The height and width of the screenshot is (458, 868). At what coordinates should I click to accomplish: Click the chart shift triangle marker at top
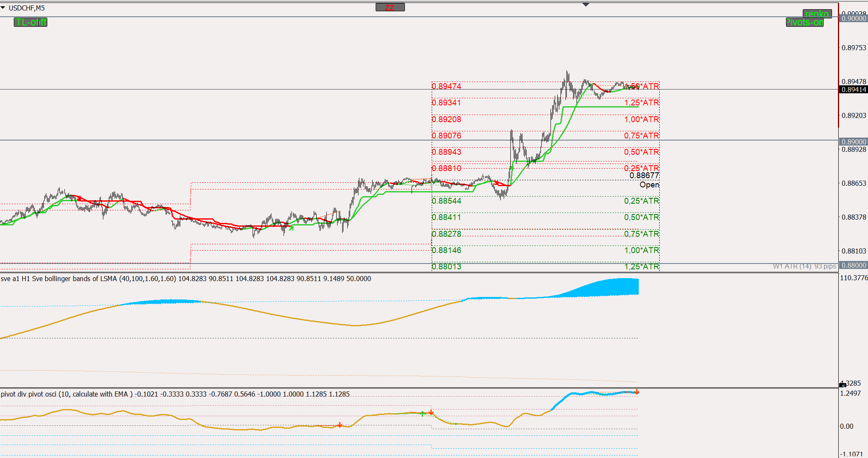586,5
